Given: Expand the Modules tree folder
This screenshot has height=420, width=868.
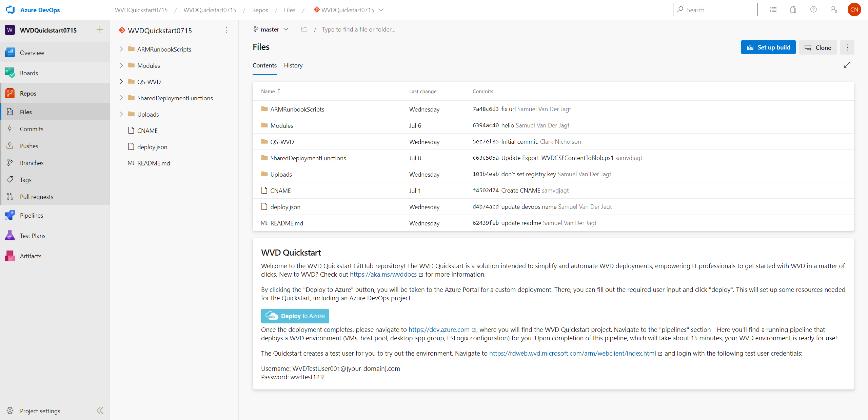Looking at the screenshot, I should [x=121, y=65].
